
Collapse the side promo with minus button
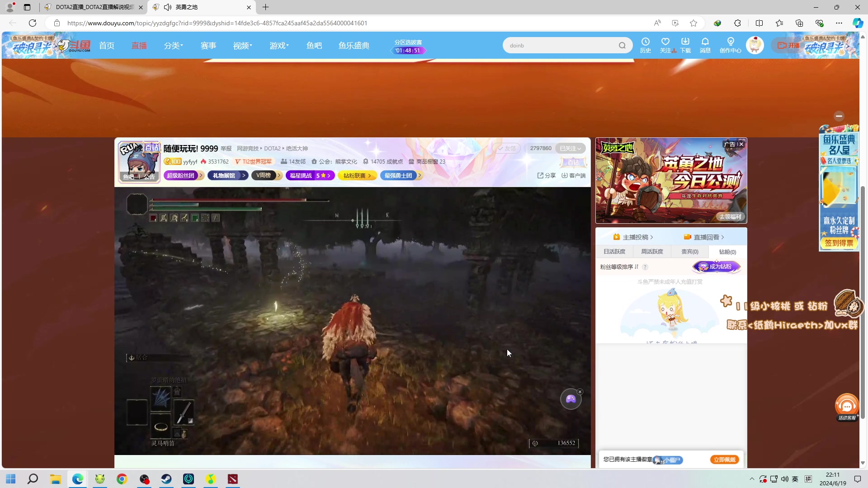coord(839,116)
